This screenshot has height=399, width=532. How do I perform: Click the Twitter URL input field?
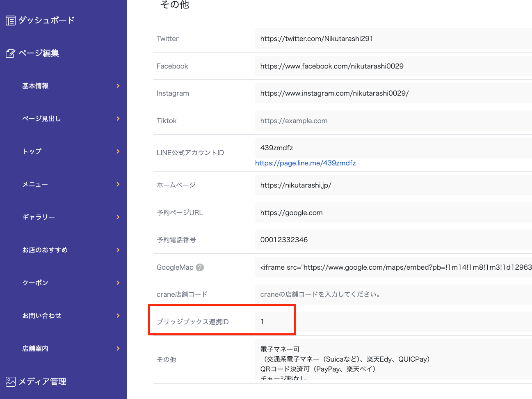click(x=393, y=39)
